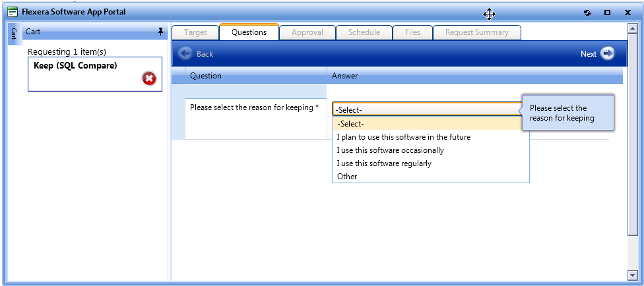Select the Files tab
The image size is (644, 286).
click(x=412, y=32)
